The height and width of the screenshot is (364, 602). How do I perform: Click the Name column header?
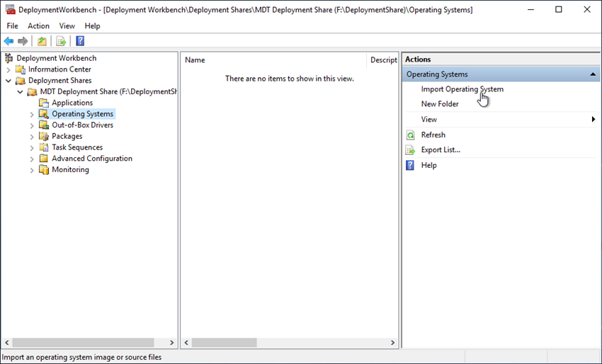coord(274,60)
